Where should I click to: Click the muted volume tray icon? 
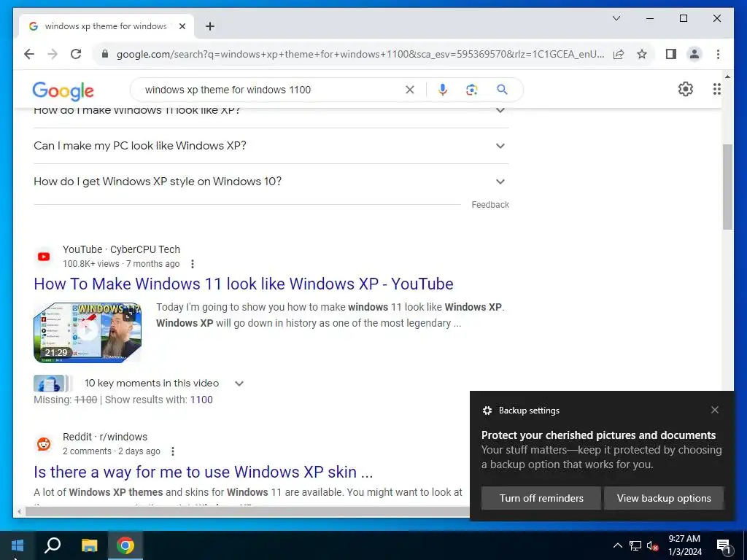pyautogui.click(x=652, y=545)
